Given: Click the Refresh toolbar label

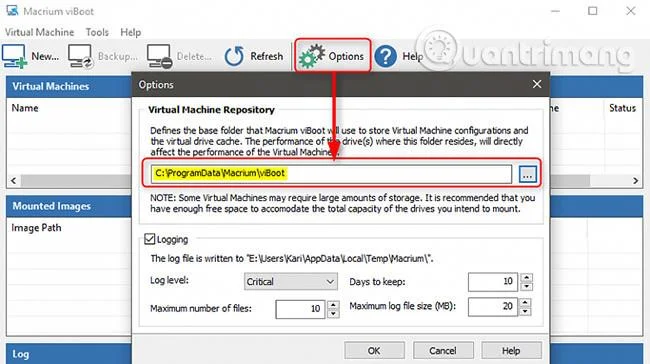Looking at the screenshot, I should tap(267, 56).
